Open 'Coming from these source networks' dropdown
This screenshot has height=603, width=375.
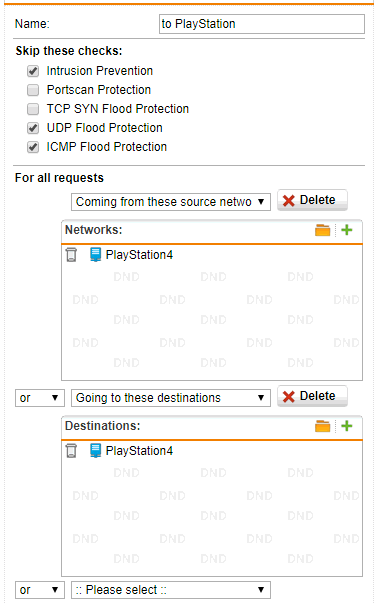[x=171, y=202]
